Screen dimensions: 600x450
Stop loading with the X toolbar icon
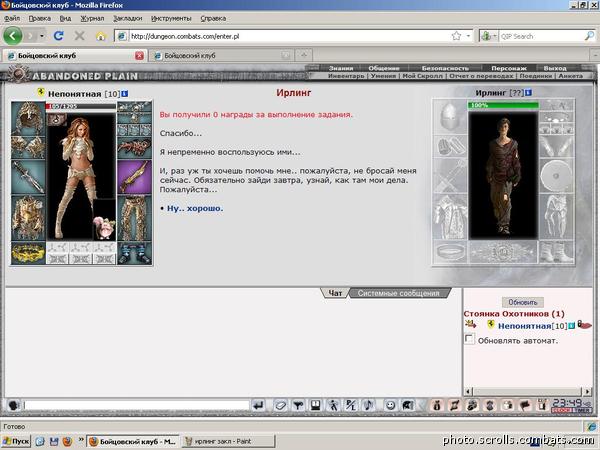pyautogui.click(x=80, y=36)
